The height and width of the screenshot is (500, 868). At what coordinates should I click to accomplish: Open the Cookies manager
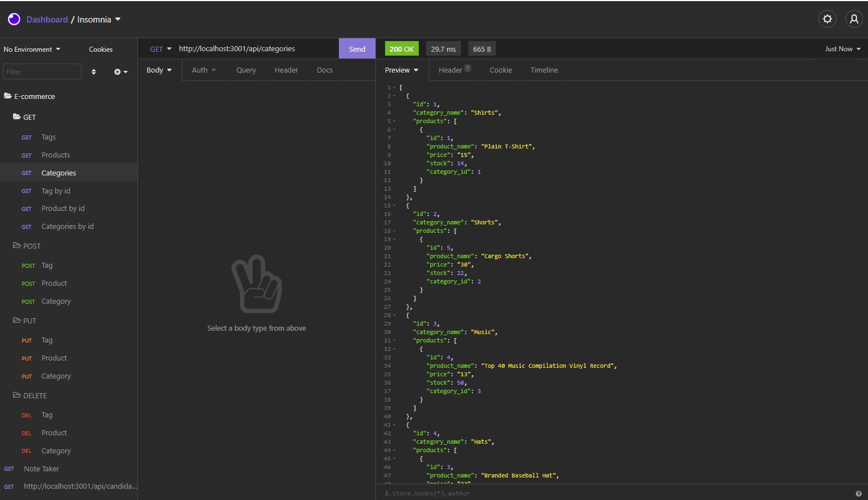click(100, 49)
